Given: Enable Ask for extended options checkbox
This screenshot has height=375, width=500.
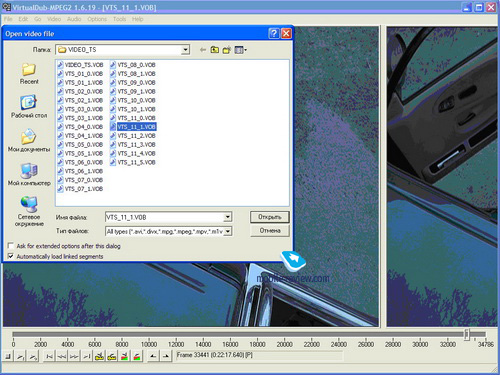Looking at the screenshot, I should [x=11, y=246].
